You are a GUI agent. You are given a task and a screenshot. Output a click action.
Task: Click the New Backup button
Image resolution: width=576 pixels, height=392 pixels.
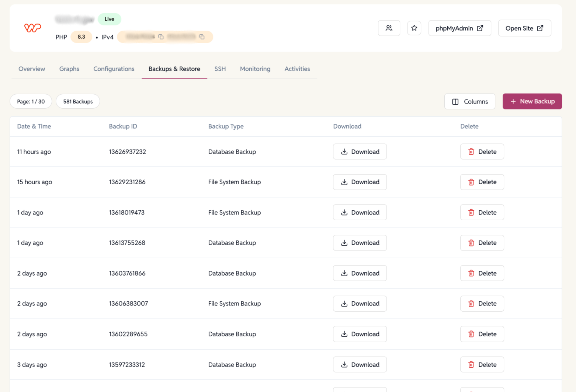(532, 101)
